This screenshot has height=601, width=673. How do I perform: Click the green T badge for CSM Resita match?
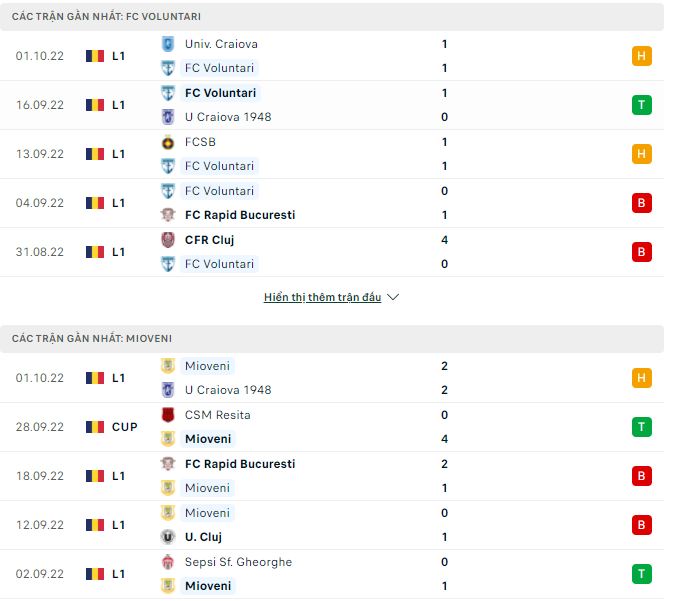tap(642, 427)
